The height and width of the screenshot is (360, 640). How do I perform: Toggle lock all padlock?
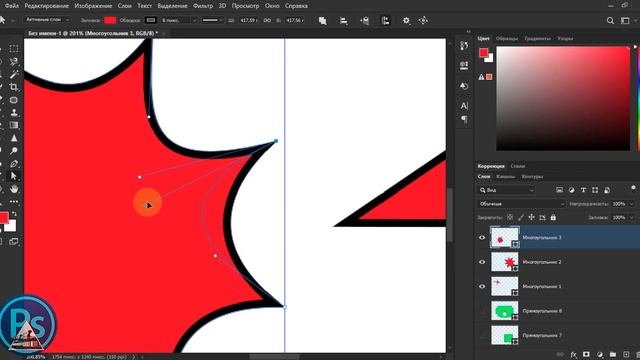(x=553, y=218)
